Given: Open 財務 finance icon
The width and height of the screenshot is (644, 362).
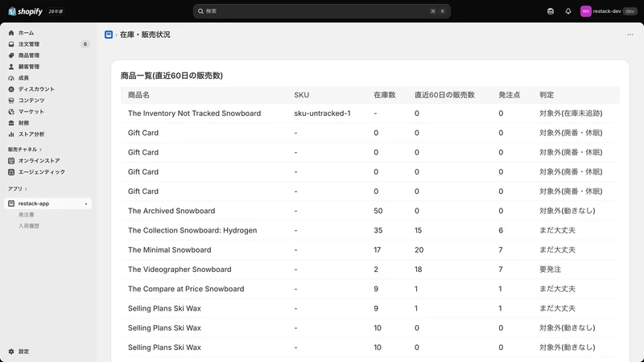Looking at the screenshot, I should (x=11, y=123).
